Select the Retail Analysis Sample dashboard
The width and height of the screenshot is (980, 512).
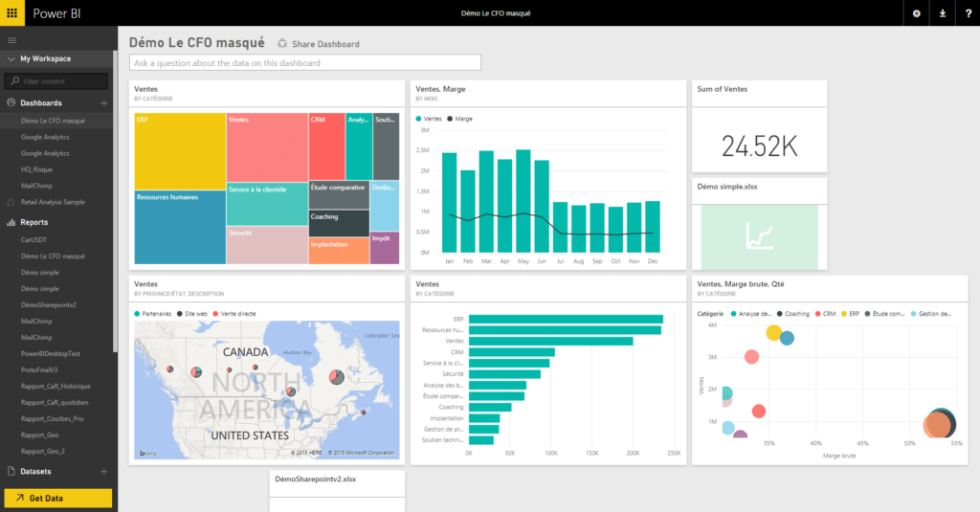pos(53,202)
